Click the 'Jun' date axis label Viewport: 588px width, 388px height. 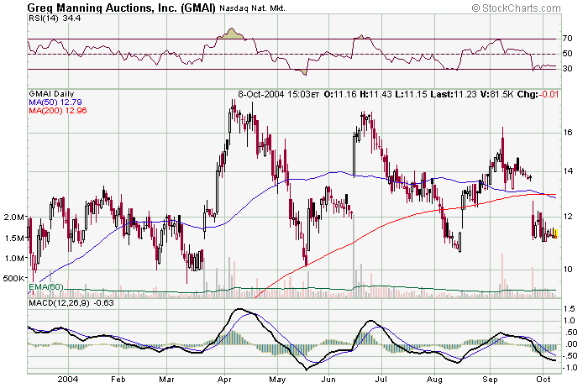pyautogui.click(x=328, y=379)
